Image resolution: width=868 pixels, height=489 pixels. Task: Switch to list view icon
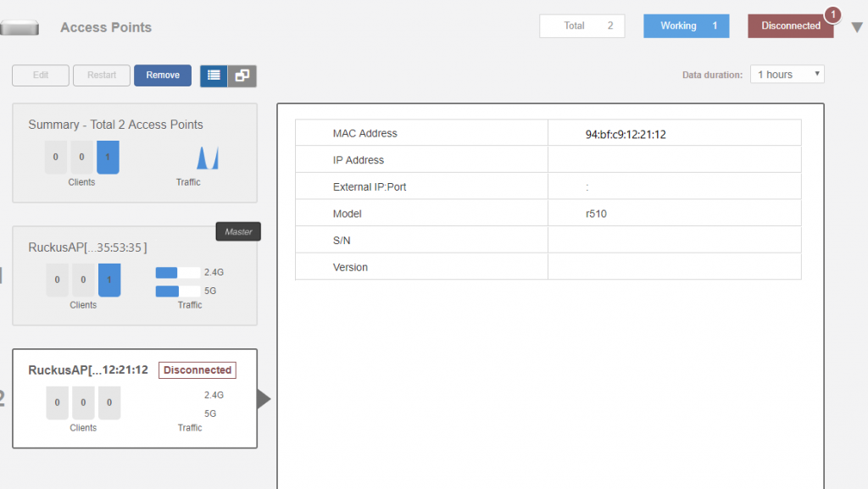(x=214, y=75)
